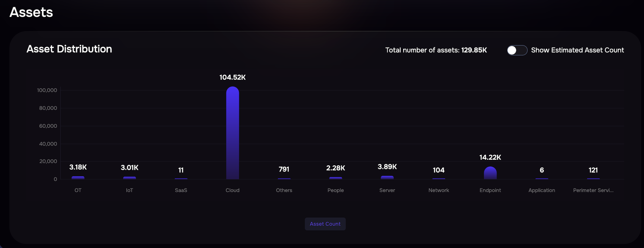Click the SaaS category axis label
The height and width of the screenshot is (248, 644).
coord(181,190)
